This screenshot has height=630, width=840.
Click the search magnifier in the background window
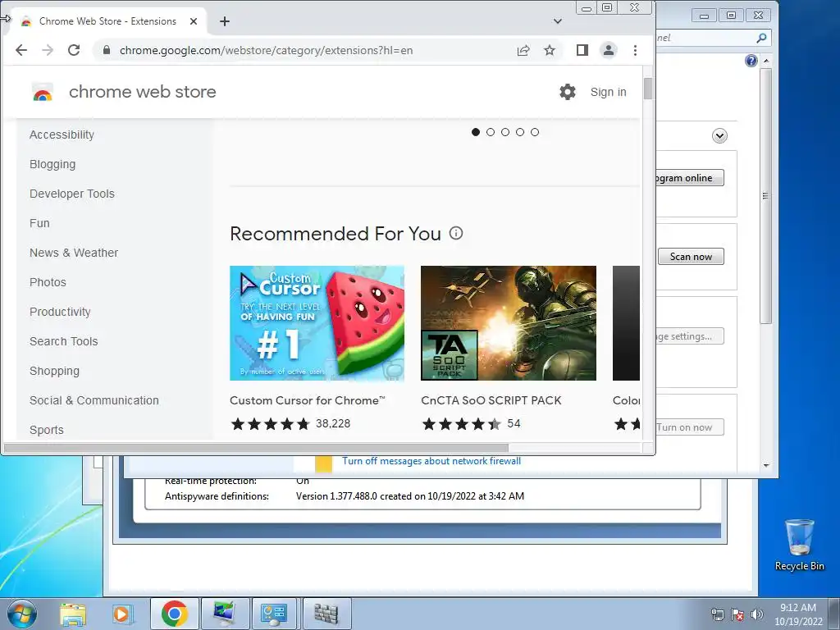pos(761,38)
